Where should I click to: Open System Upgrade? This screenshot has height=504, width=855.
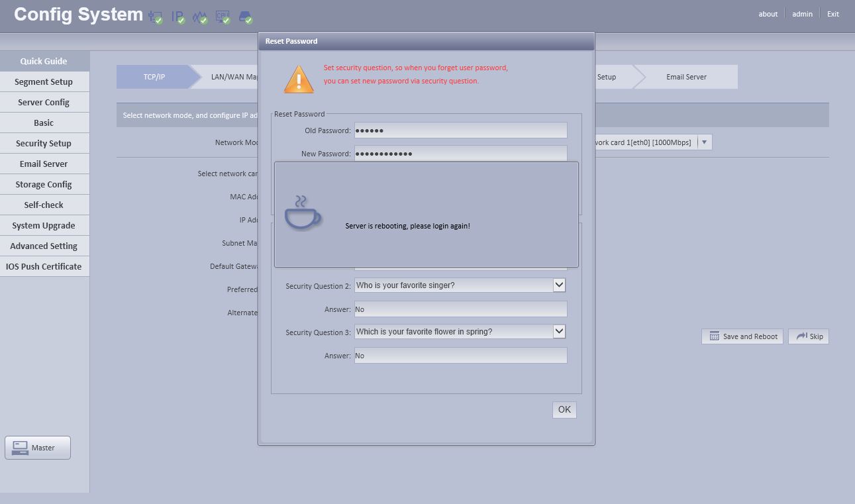tap(44, 226)
